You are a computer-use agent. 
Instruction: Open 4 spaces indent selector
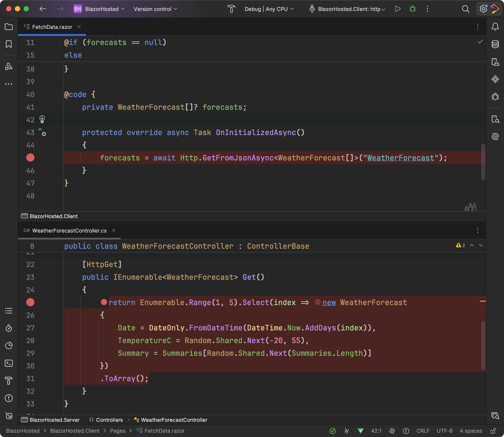click(471, 431)
